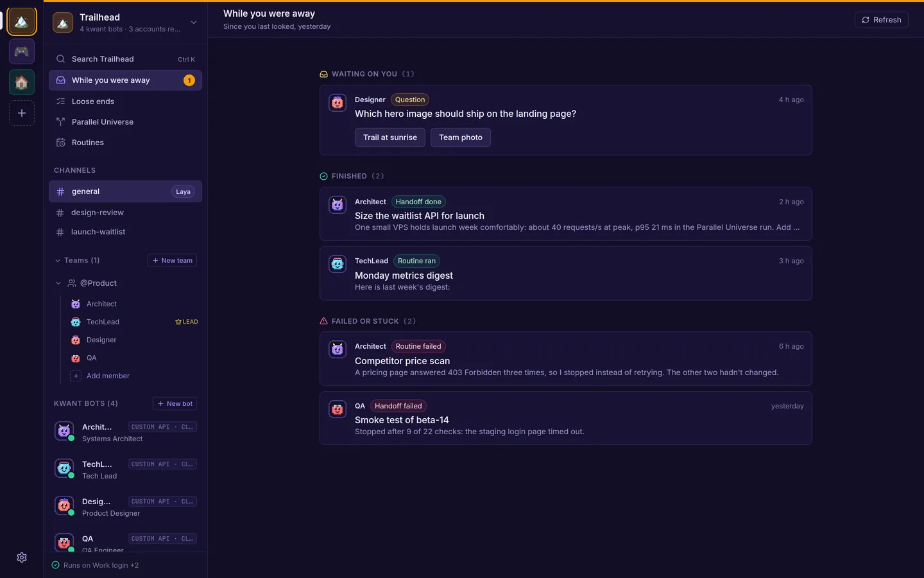
Task: Refresh the While you were away feed
Action: pos(882,20)
